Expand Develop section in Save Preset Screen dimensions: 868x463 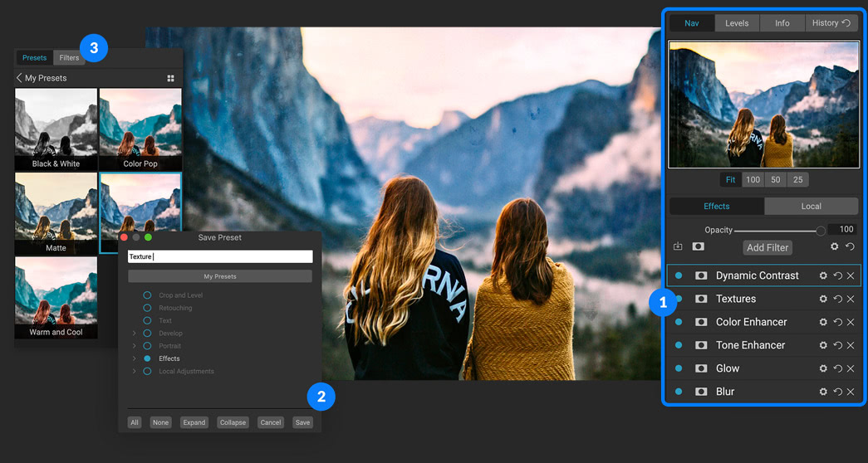click(x=134, y=334)
